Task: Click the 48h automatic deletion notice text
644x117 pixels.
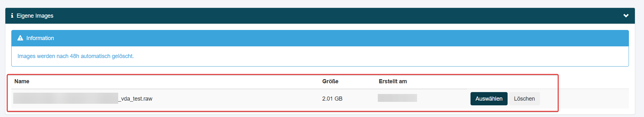Action: coord(75,56)
